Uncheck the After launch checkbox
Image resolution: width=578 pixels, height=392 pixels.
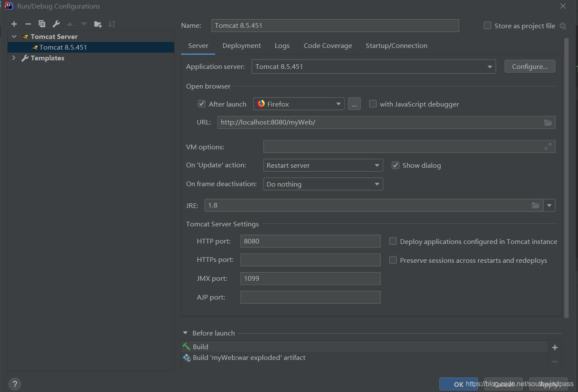point(202,104)
